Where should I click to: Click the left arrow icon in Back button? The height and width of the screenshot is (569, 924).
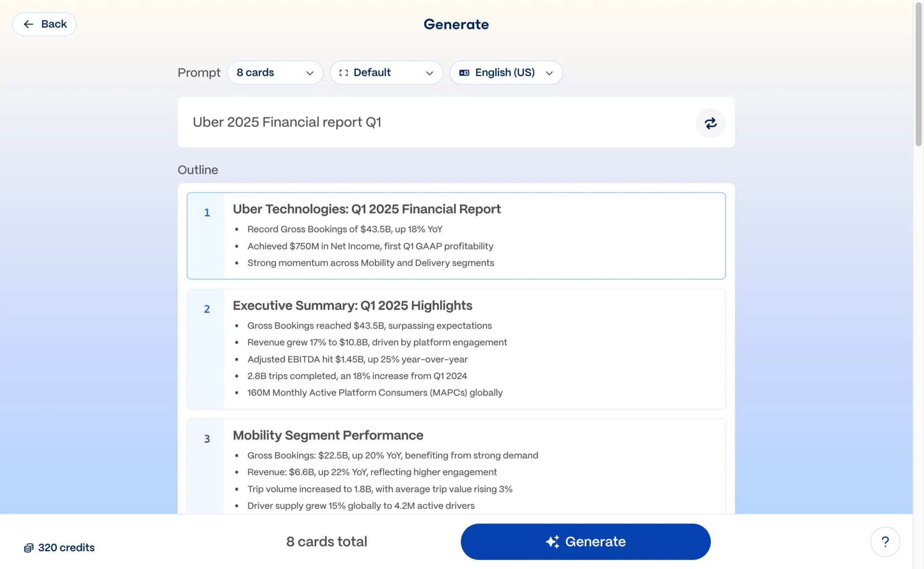coord(28,24)
